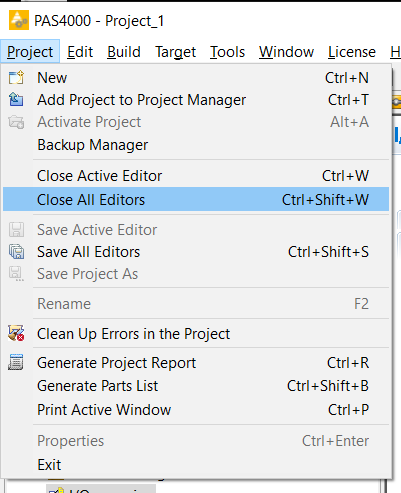Click the Activate Project icon
Image resolution: width=401 pixels, height=493 pixels.
pos(16,122)
